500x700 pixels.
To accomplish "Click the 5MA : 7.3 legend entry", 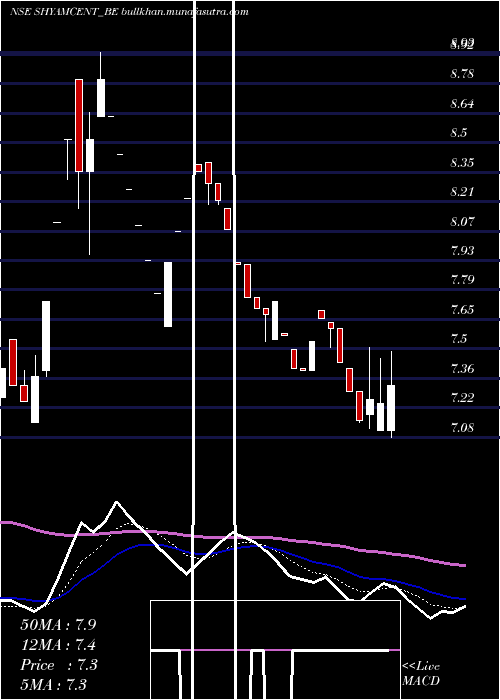I will tap(53, 684).
